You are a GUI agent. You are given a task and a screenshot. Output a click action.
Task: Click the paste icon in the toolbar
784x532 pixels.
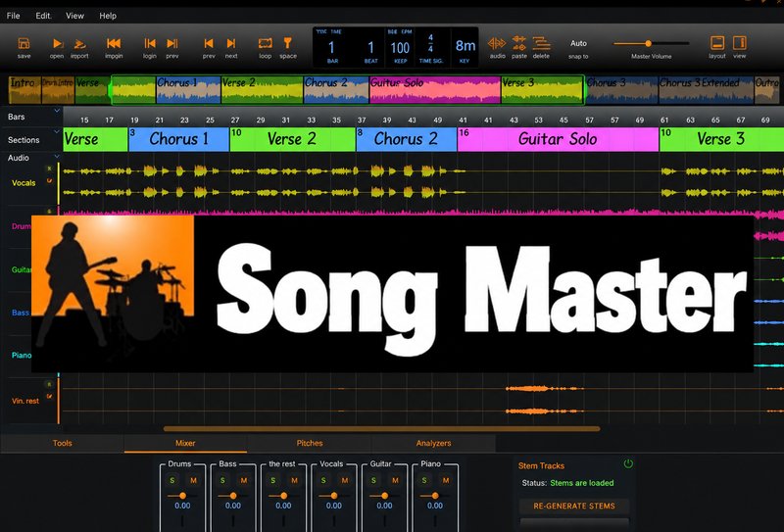click(519, 43)
